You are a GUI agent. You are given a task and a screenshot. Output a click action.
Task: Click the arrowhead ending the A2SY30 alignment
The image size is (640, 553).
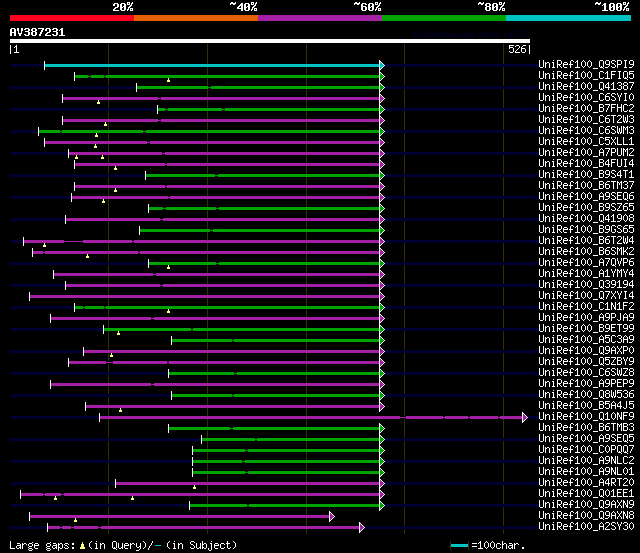pyautogui.click(x=362, y=527)
